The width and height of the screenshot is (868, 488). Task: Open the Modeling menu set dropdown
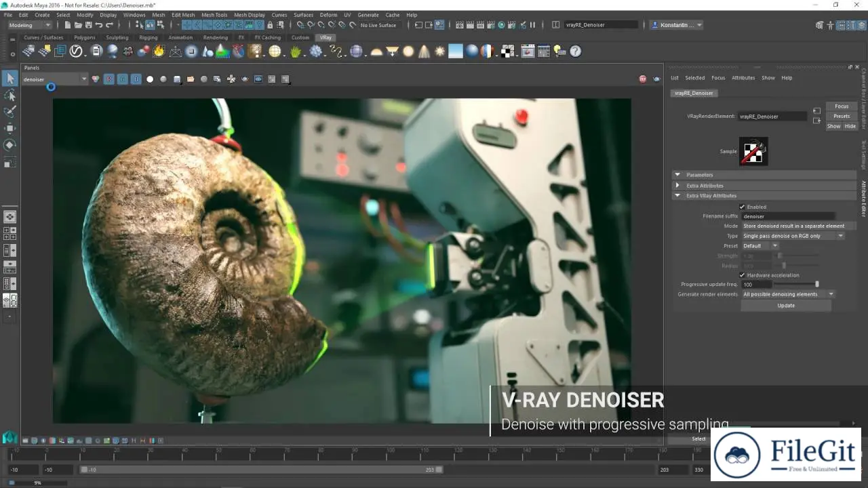click(x=30, y=25)
